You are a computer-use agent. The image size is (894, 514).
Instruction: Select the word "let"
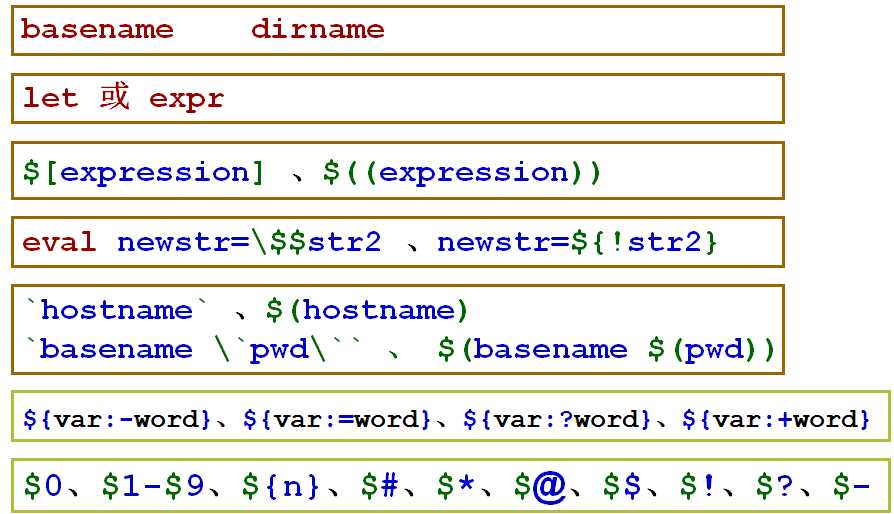[50, 97]
